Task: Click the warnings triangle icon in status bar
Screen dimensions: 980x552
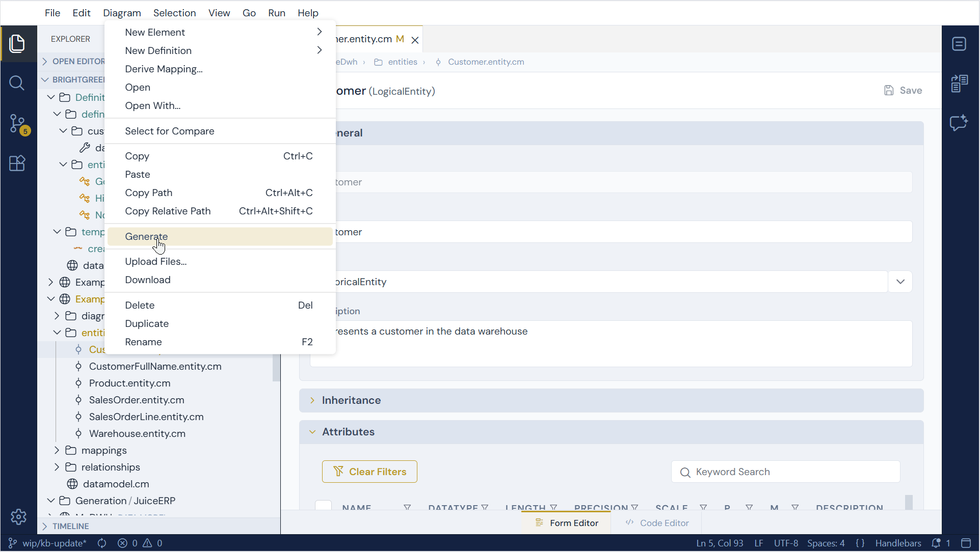Action: pos(147,543)
